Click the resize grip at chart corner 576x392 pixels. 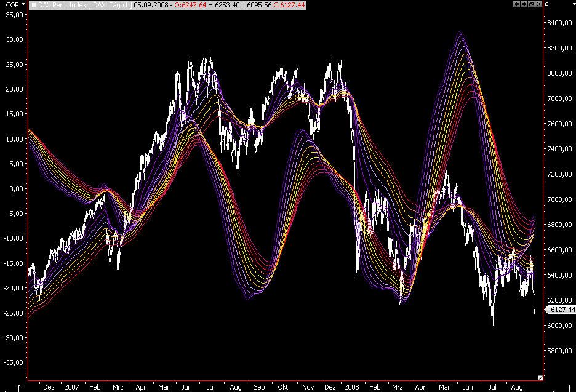tap(540, 377)
